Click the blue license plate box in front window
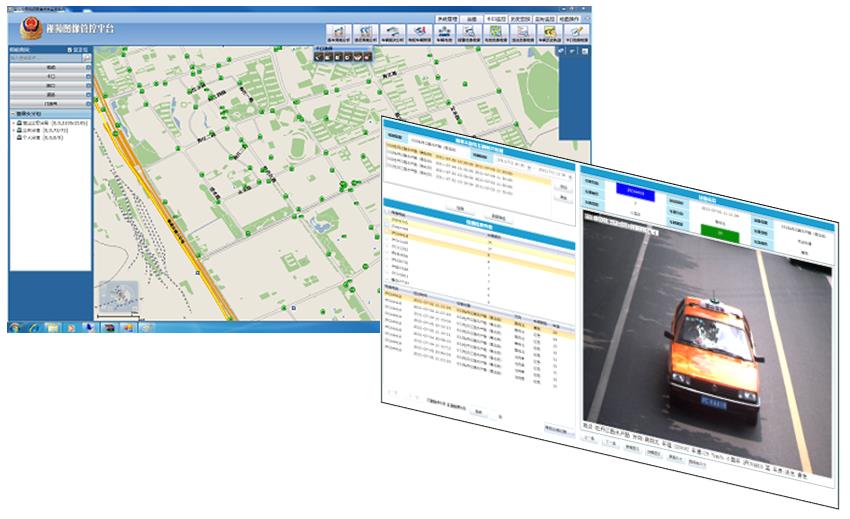Viewport: 850px width, 519px height. (x=635, y=192)
